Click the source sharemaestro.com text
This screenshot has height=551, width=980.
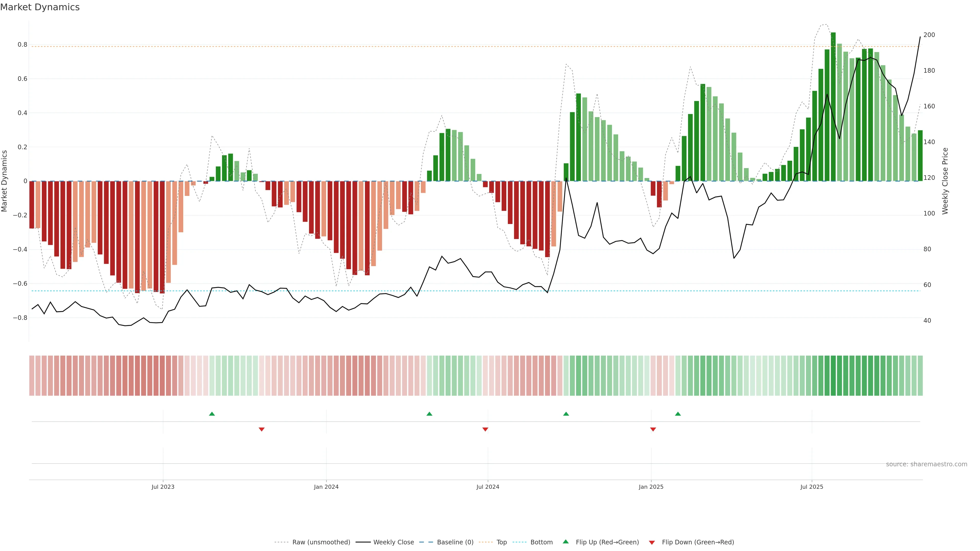coord(926,464)
